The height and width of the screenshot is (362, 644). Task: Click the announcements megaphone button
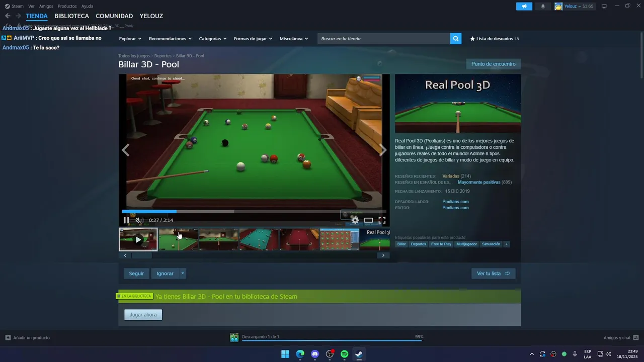click(x=524, y=6)
